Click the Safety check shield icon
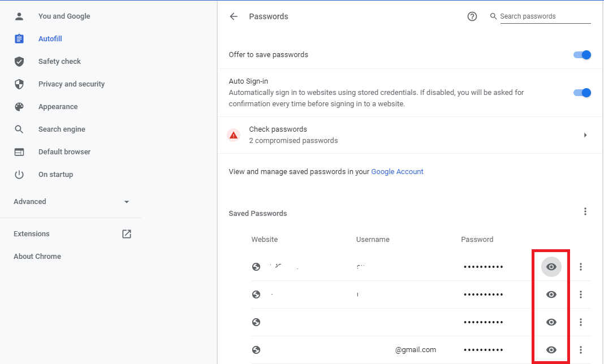 [x=19, y=62]
